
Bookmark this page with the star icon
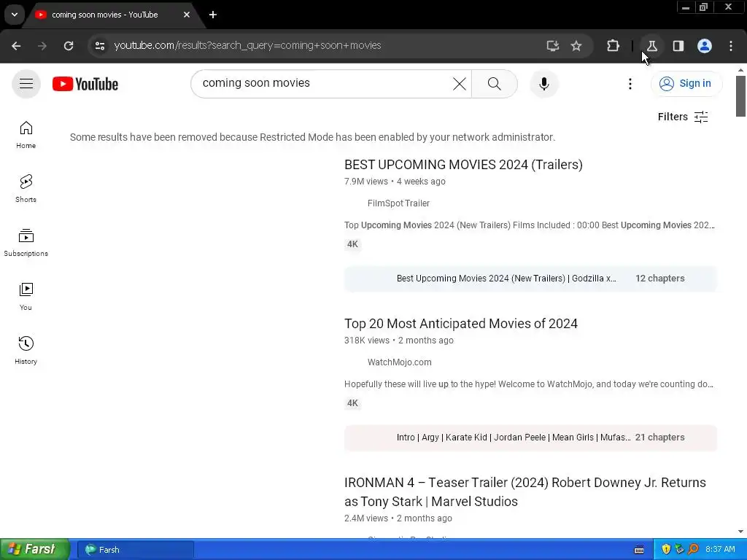576,46
